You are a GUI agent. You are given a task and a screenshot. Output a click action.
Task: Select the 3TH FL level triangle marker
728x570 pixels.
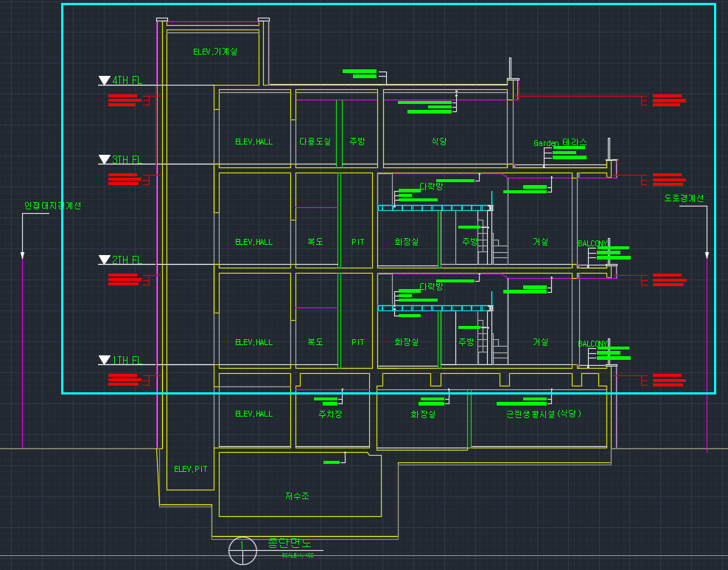104,159
